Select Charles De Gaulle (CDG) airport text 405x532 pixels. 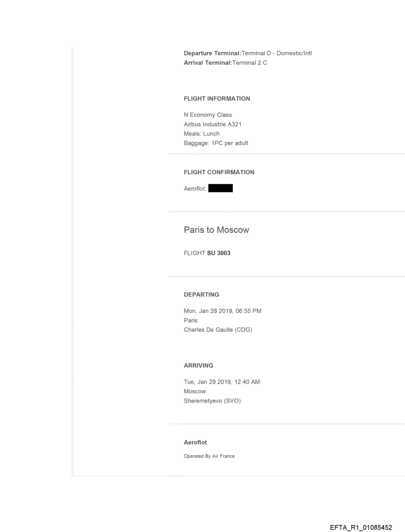(218, 330)
